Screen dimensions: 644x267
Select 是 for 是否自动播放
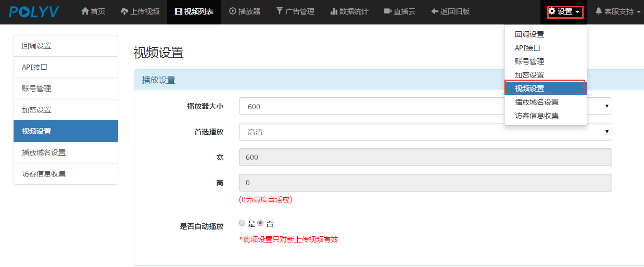point(242,223)
